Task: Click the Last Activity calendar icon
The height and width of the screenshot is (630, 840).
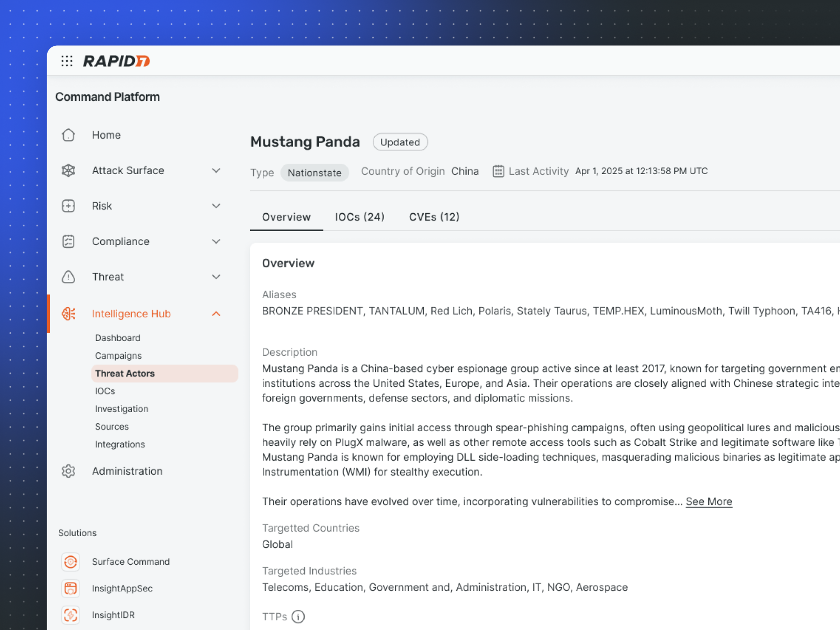Action: click(498, 171)
